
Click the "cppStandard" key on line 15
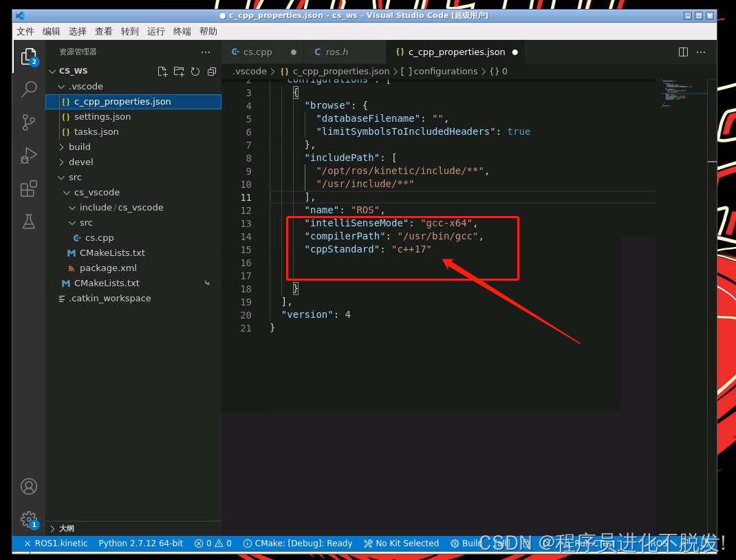[342, 249]
